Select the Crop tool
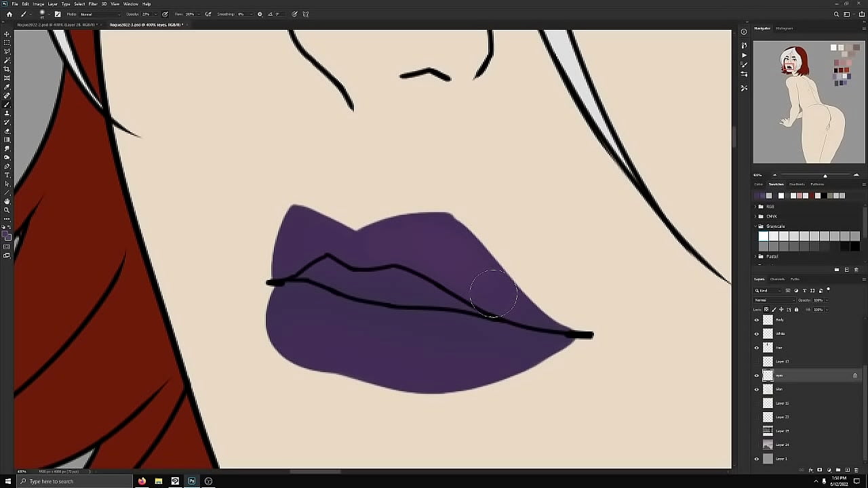The image size is (868, 488). [7, 68]
